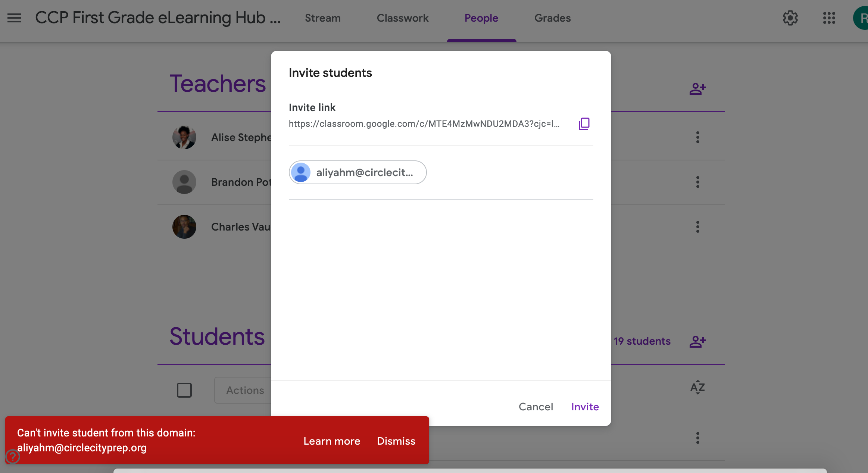Click the invite teachers person-add icon
Image resolution: width=868 pixels, height=473 pixels.
[x=697, y=88]
